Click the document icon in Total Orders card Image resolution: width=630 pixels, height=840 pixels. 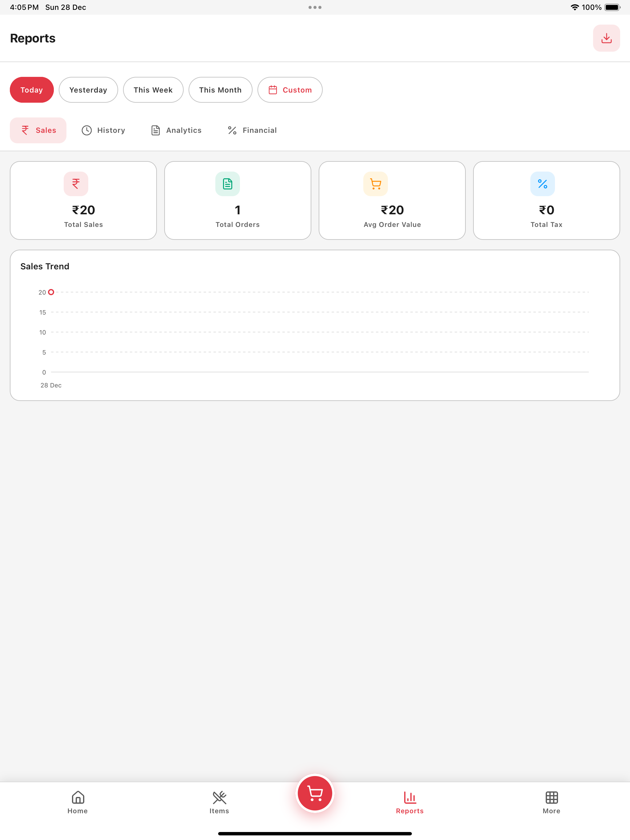pyautogui.click(x=228, y=184)
